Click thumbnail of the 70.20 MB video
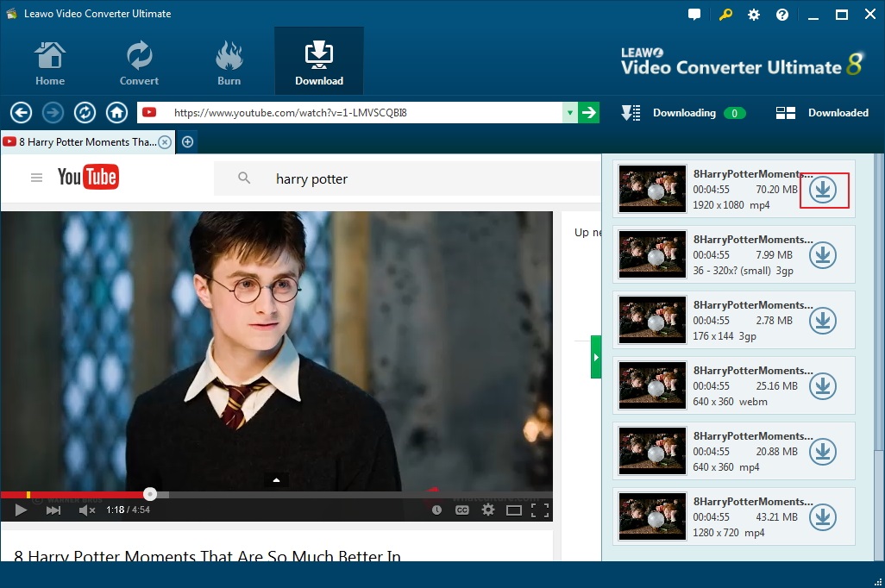885x588 pixels. tap(652, 189)
